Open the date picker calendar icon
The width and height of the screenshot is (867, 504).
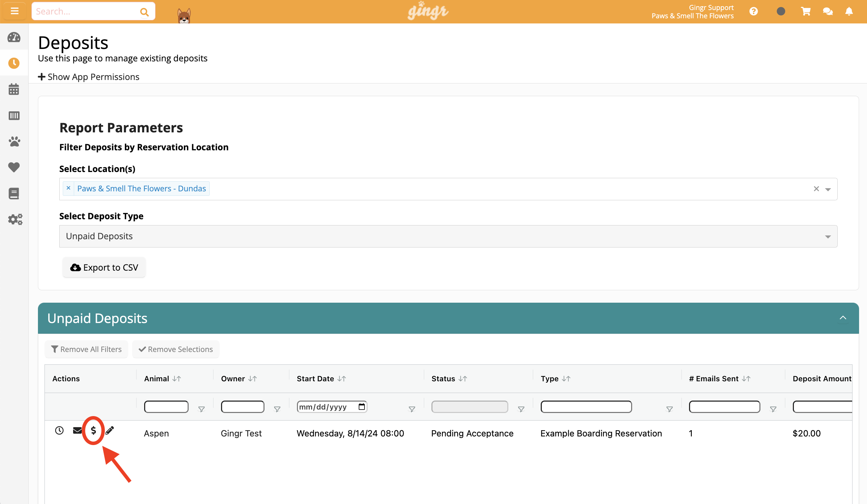tap(361, 406)
